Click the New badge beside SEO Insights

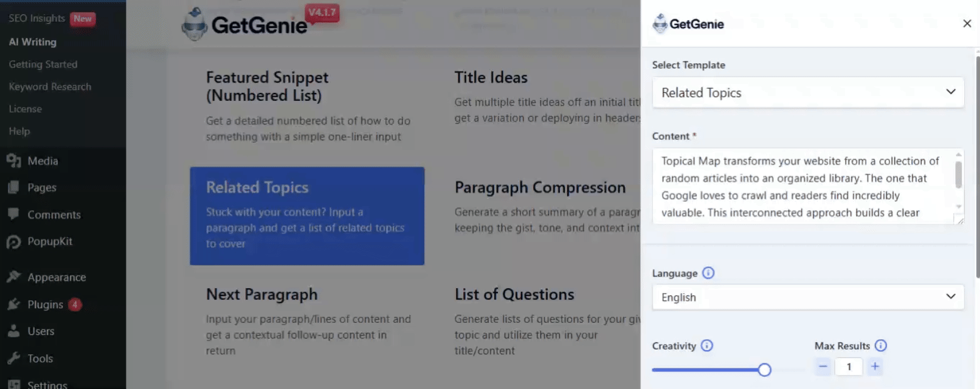(83, 19)
